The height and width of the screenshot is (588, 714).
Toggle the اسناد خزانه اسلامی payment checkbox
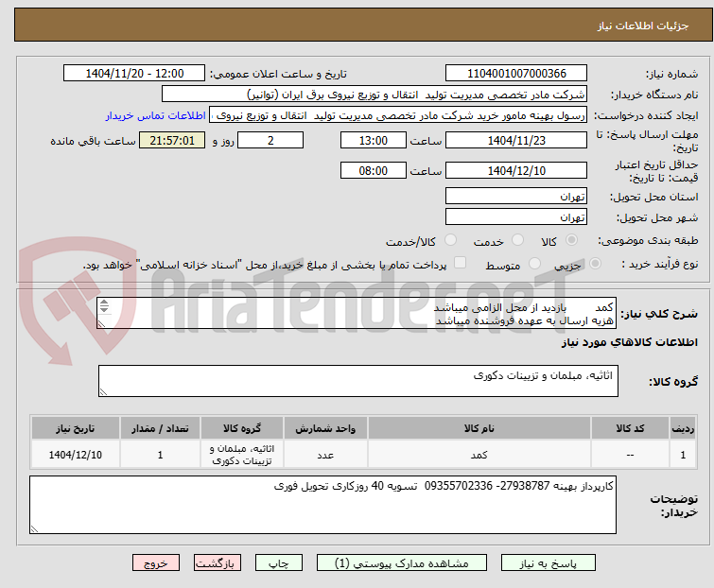click(x=461, y=263)
